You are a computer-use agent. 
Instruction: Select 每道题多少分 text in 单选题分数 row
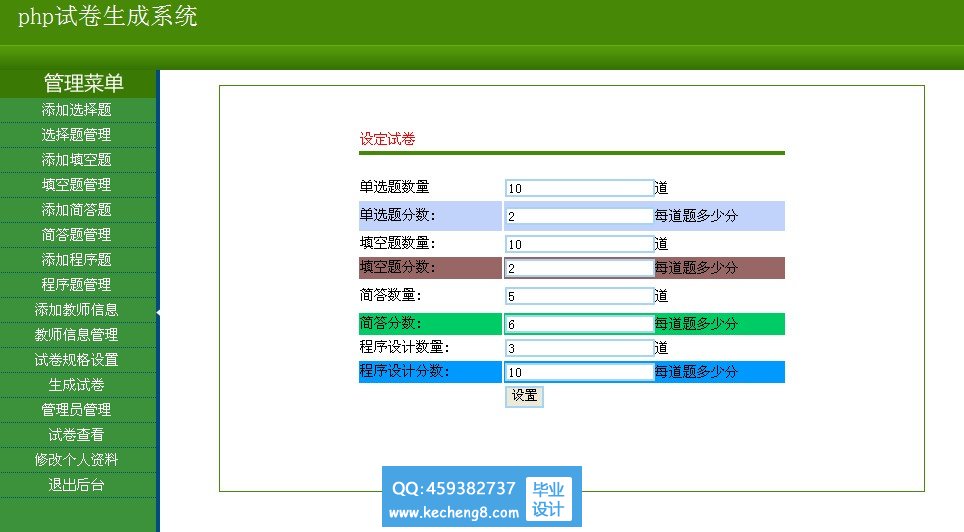coord(696,216)
